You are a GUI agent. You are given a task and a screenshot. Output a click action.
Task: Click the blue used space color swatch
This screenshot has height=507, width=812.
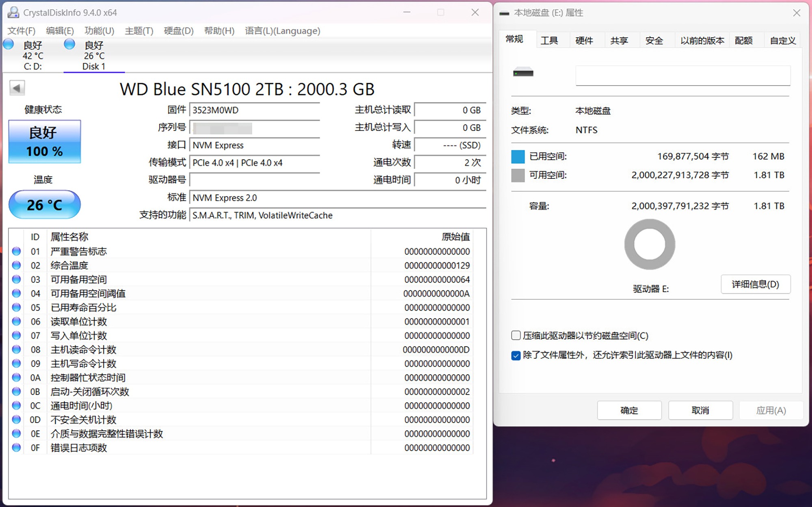[x=518, y=157]
